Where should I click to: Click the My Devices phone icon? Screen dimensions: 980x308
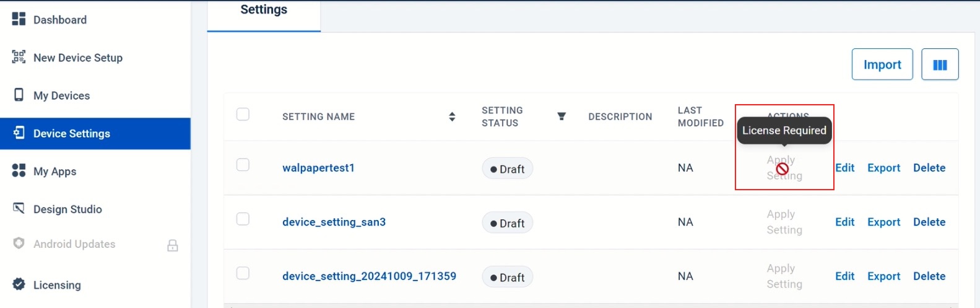(x=19, y=95)
